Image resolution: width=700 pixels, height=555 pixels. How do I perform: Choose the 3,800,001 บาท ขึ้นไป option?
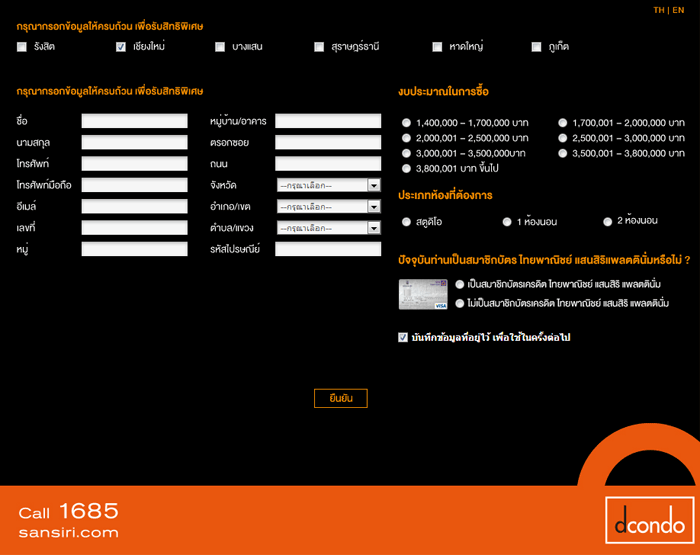(406, 169)
